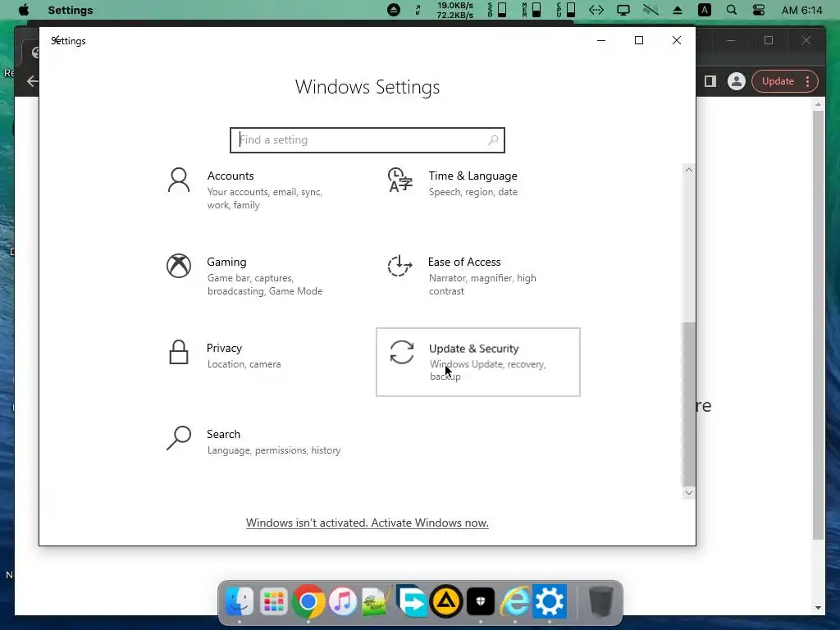Screen dimensions: 840x630
Task: Open the Accounts settings person icon
Action: 179,180
